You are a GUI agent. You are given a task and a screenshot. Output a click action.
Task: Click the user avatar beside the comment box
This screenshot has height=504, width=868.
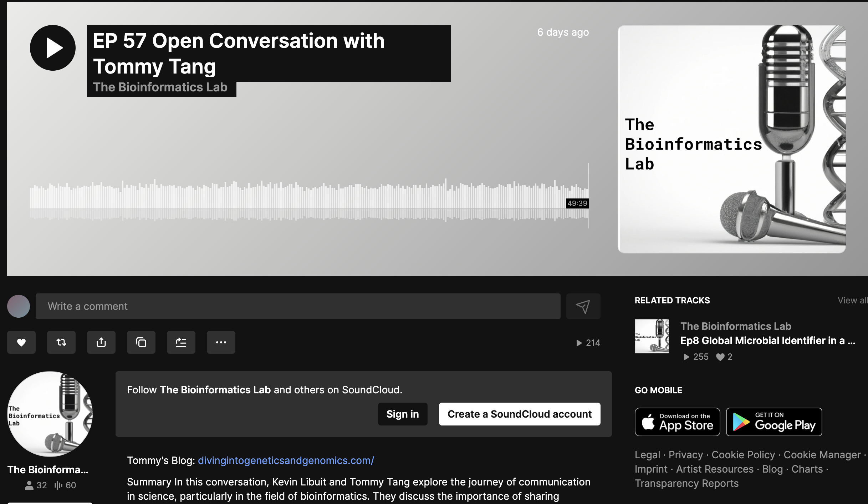(x=19, y=306)
